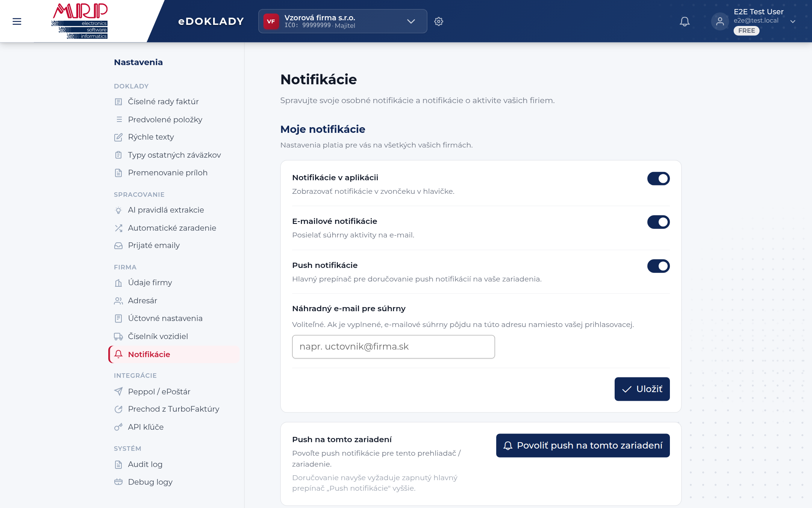812x508 pixels.
Task: Click Rýchle texty pencil icon
Action: pyautogui.click(x=118, y=137)
